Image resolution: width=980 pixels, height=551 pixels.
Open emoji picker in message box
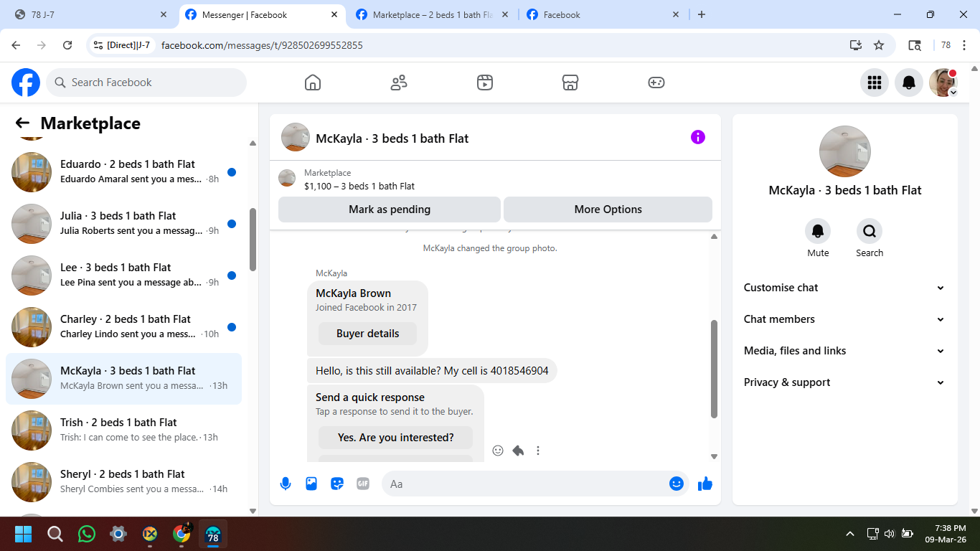point(676,484)
